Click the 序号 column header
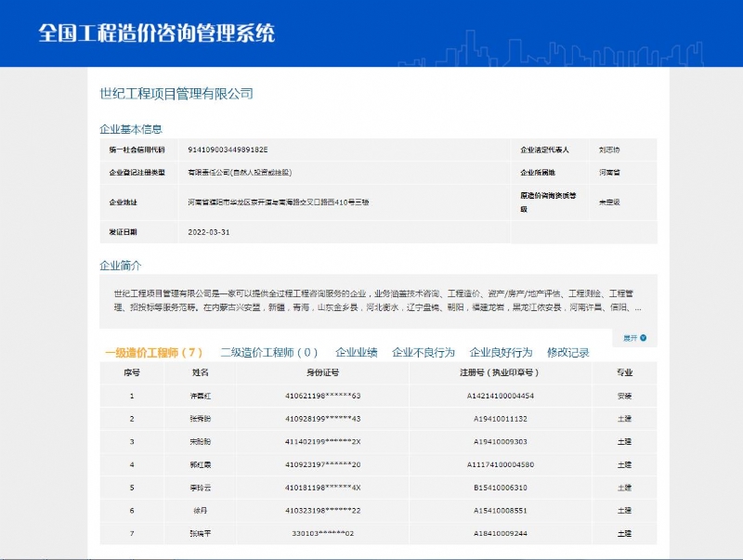This screenshot has height=560, width=743. (x=132, y=372)
